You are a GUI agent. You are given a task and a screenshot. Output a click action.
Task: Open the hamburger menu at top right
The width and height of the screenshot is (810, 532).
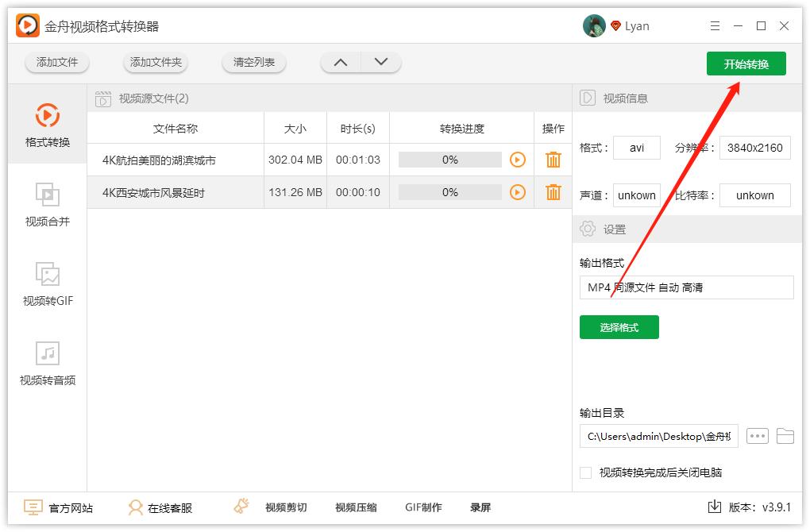714,25
